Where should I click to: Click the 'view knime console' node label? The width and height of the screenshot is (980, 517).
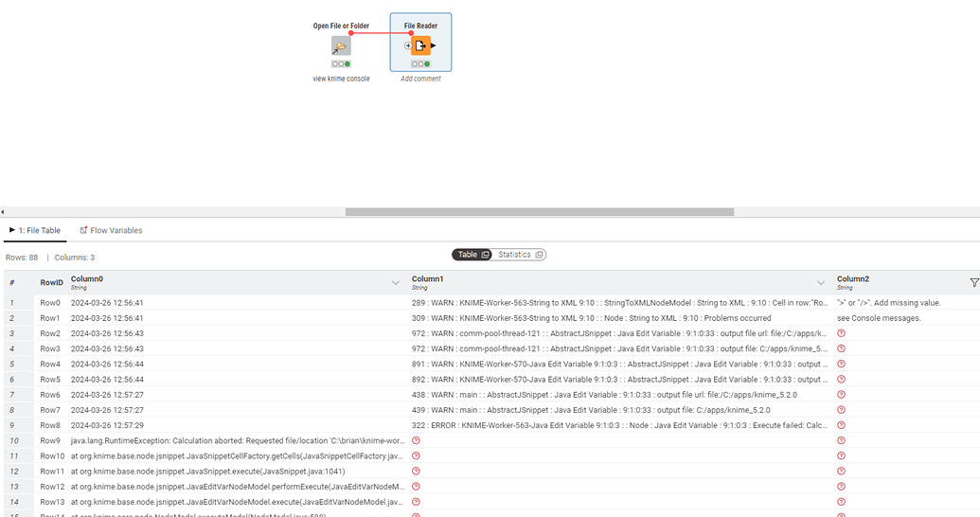[341, 79]
